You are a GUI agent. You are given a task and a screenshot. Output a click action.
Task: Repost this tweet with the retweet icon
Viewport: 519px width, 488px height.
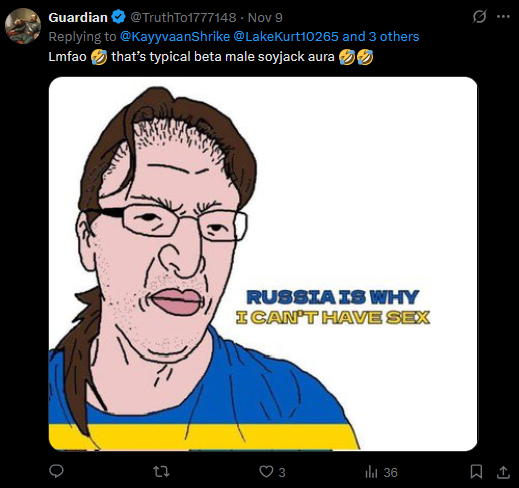coord(161,472)
